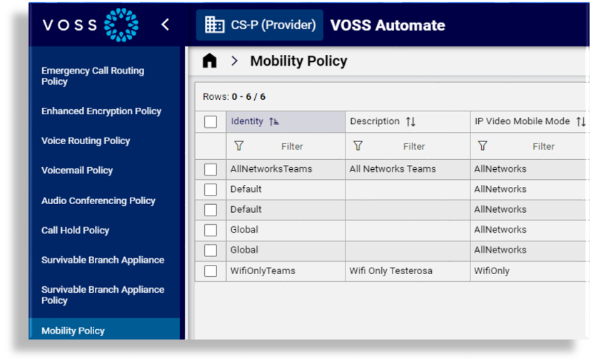Viewport: 591px width, 364px height.
Task: Open Voice Routing Policy menu item
Action: coord(86,141)
